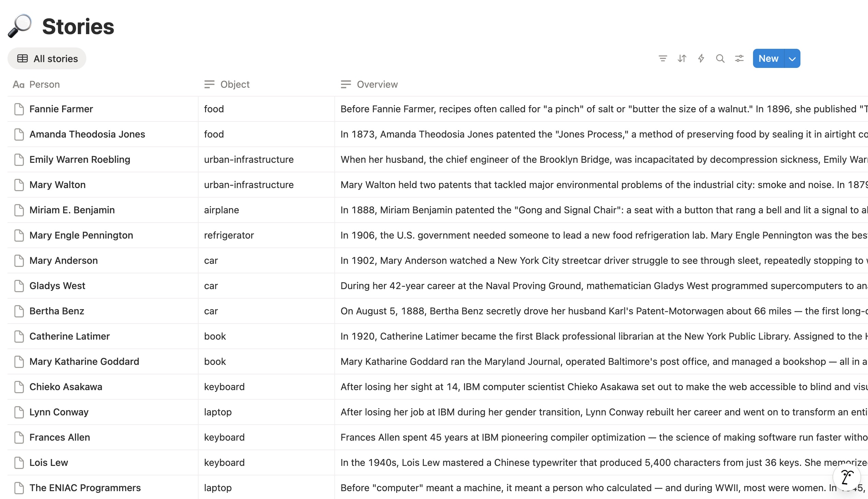Open Amanda Theodosia Jones page icon
This screenshot has height=499, width=868.
pyautogui.click(x=19, y=134)
